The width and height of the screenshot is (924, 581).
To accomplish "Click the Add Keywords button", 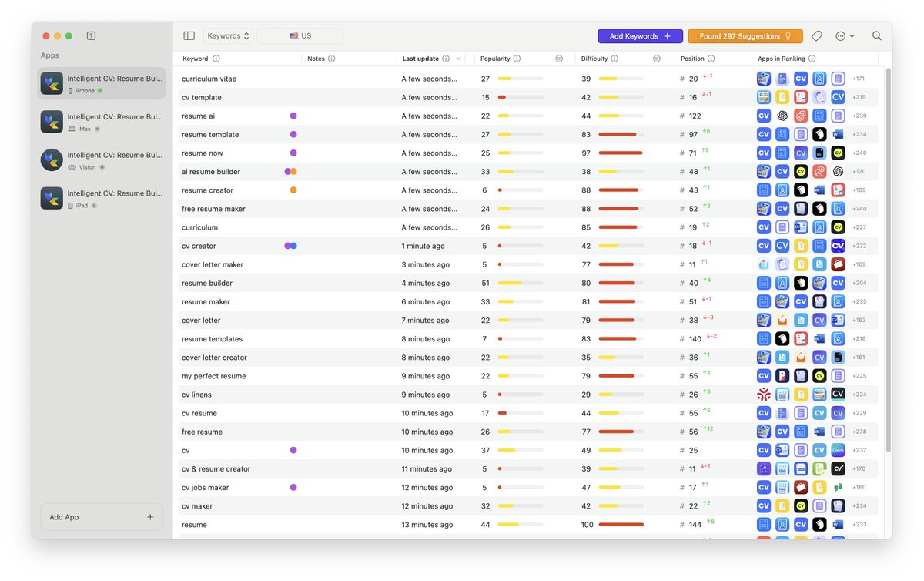I will tap(638, 35).
